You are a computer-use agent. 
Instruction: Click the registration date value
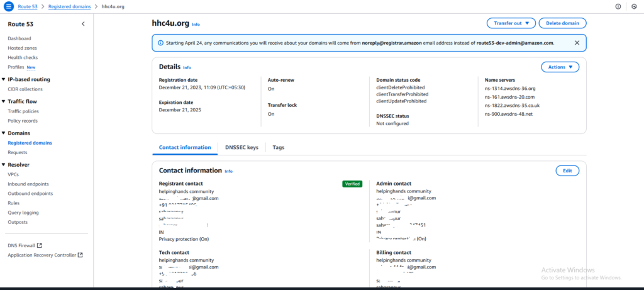pyautogui.click(x=202, y=87)
